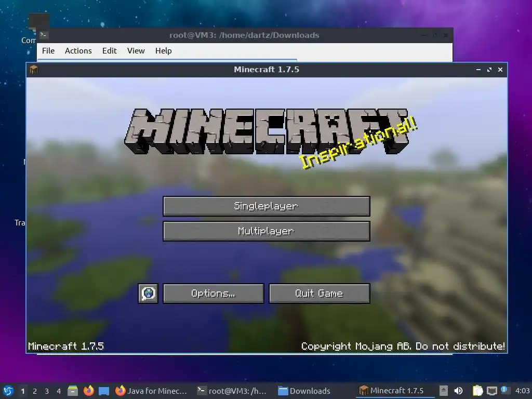The width and height of the screenshot is (532, 399).
Task: Click Minecraft 1.7.5 version text
Action: (66, 346)
